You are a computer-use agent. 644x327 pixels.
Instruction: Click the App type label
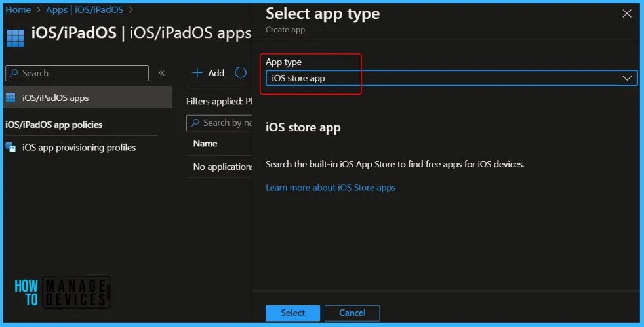[x=283, y=62]
